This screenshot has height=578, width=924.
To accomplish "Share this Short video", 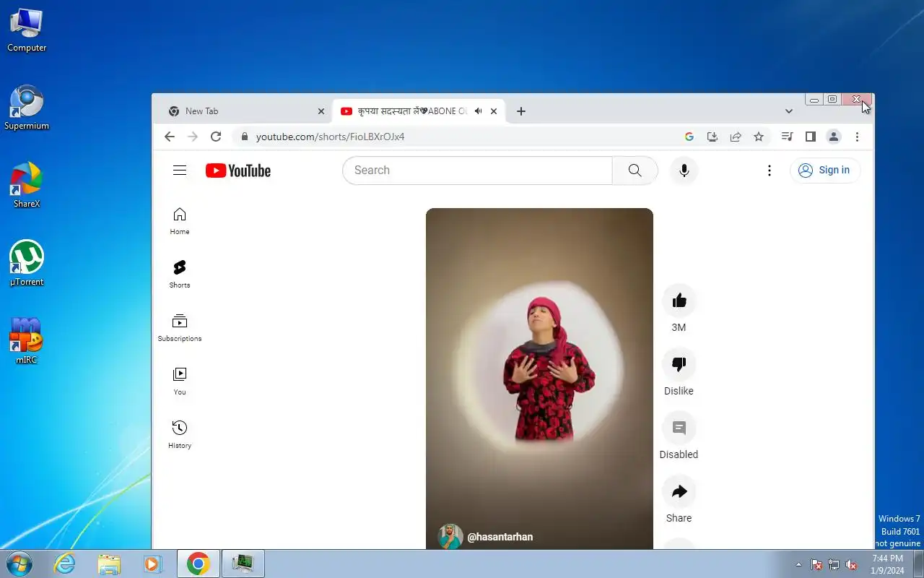I will [x=679, y=491].
